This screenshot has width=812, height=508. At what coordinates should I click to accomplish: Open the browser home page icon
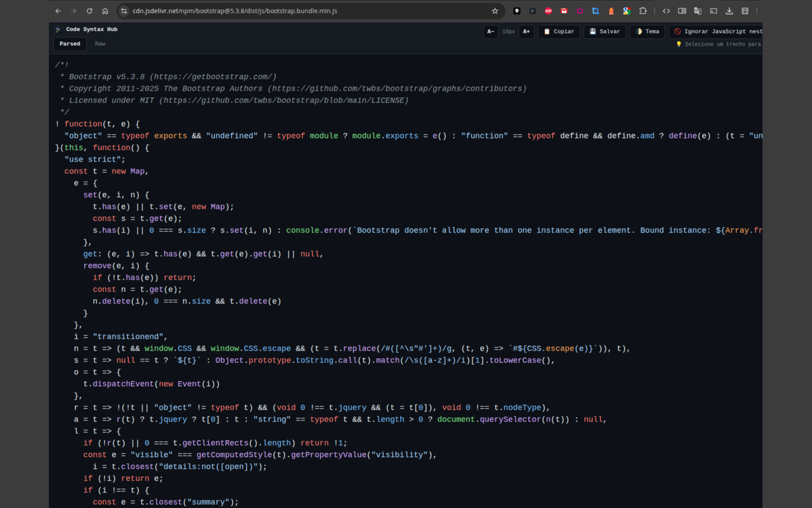point(105,11)
